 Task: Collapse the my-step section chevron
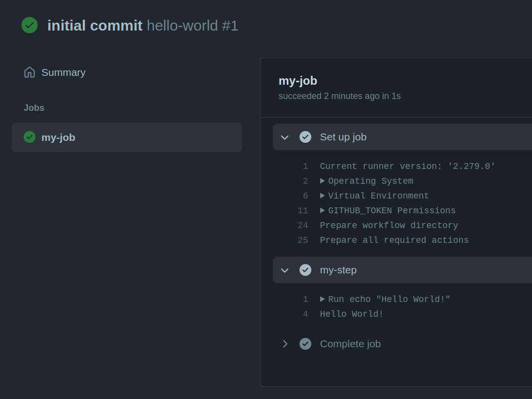285,270
